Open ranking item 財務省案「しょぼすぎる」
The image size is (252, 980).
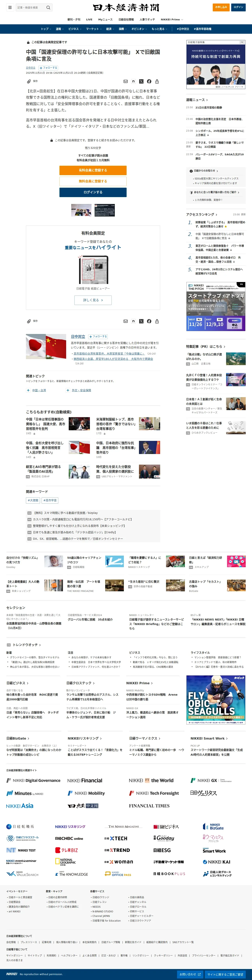(x=220, y=224)
